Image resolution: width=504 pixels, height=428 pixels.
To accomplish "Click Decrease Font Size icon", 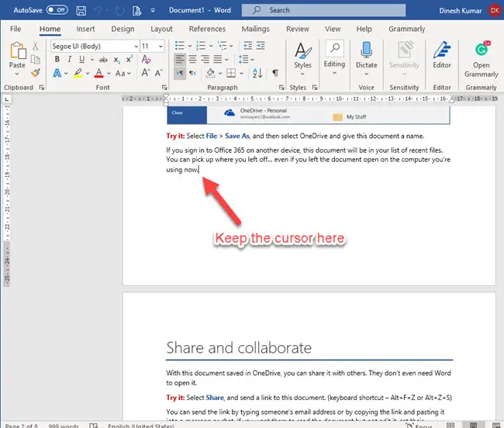I will [x=159, y=73].
